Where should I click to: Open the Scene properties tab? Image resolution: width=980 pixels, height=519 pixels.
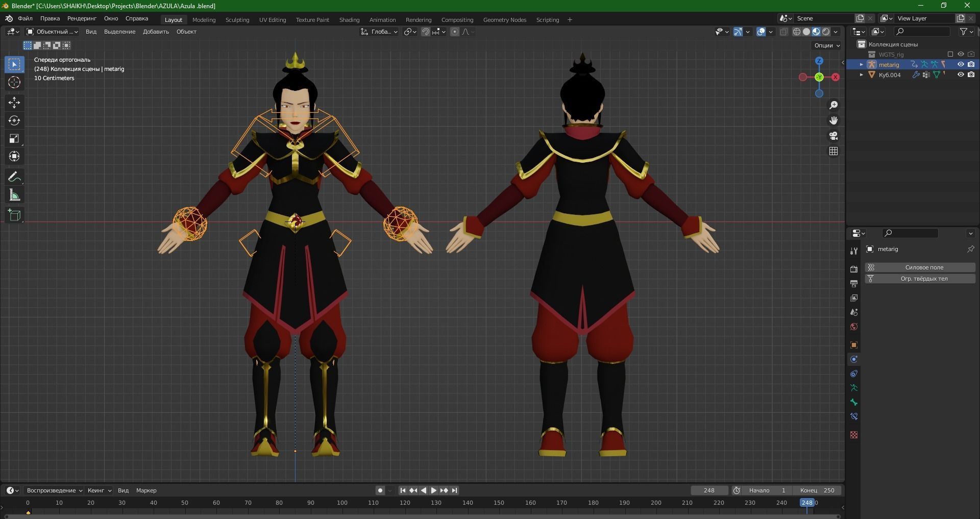point(854,312)
